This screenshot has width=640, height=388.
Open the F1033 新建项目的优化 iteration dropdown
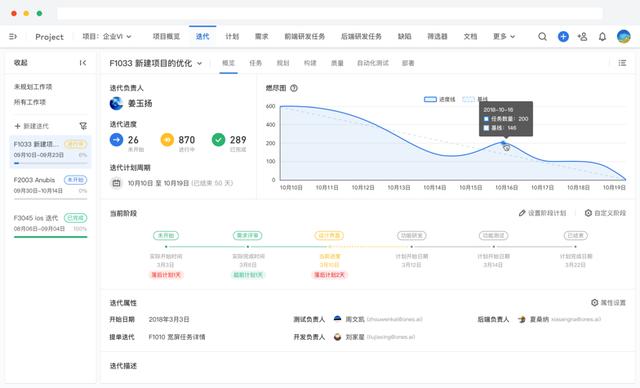(156, 63)
